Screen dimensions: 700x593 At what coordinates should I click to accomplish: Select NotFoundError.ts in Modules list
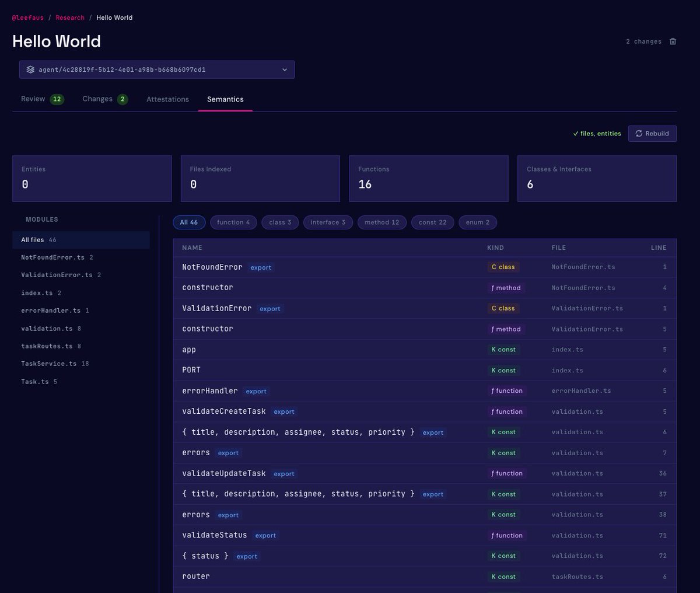[81, 257]
